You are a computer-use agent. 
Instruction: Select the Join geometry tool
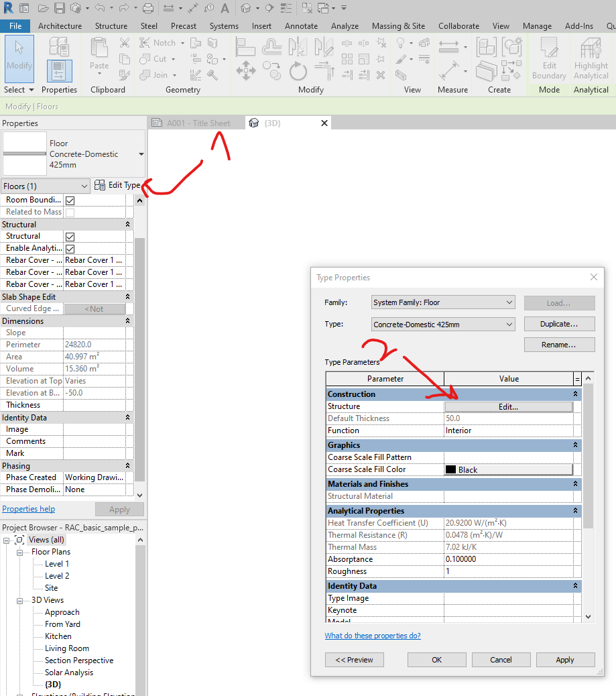155,75
